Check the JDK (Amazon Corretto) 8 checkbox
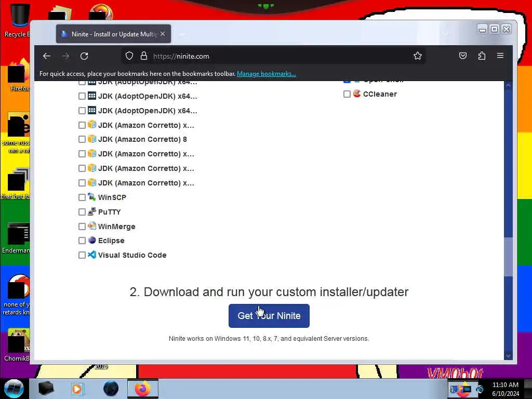Image resolution: width=532 pixels, height=399 pixels. click(x=82, y=139)
